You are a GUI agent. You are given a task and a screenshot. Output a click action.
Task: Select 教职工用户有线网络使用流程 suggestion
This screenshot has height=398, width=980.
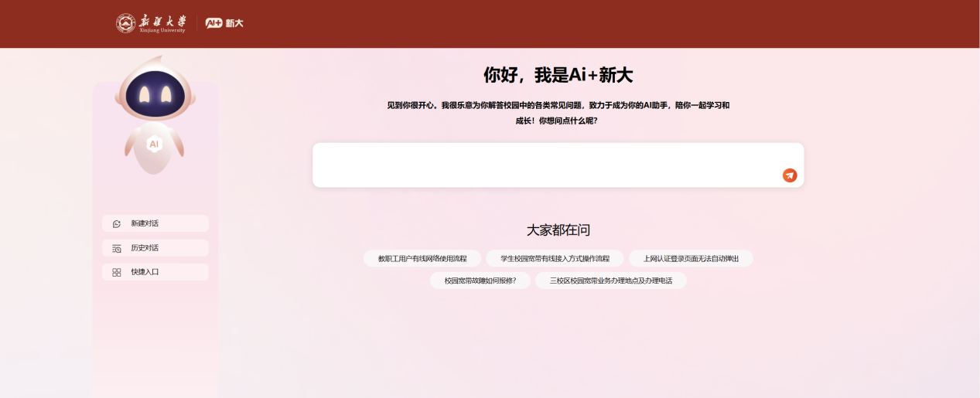click(422, 258)
